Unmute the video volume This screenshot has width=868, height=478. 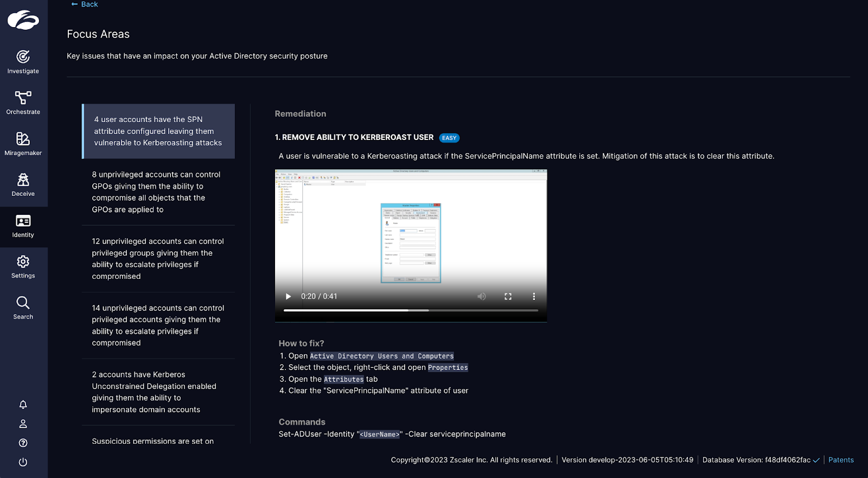(481, 297)
